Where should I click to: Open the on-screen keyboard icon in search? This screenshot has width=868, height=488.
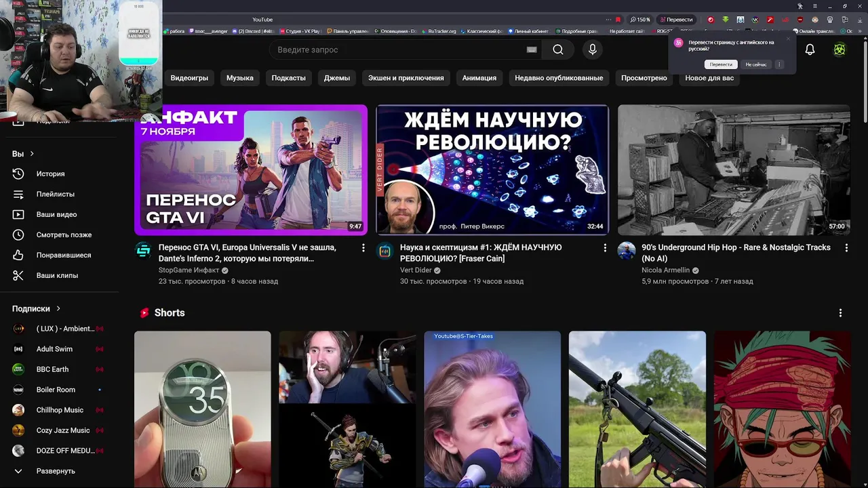pyautogui.click(x=532, y=49)
